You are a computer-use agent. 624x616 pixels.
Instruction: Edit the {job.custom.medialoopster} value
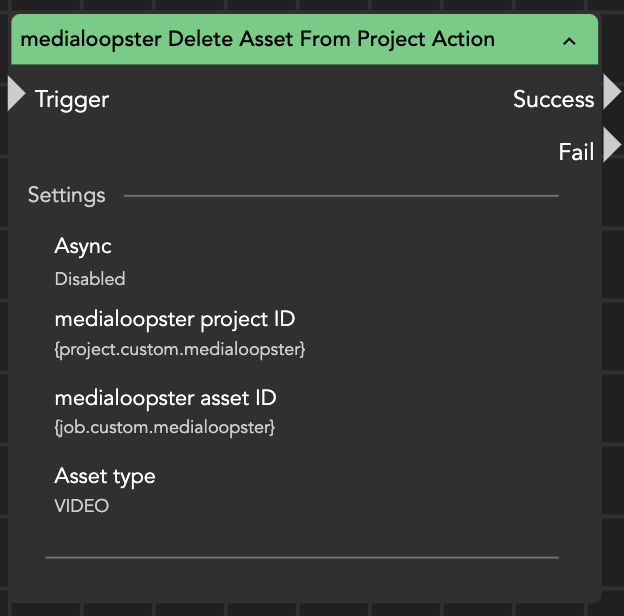coord(165,428)
